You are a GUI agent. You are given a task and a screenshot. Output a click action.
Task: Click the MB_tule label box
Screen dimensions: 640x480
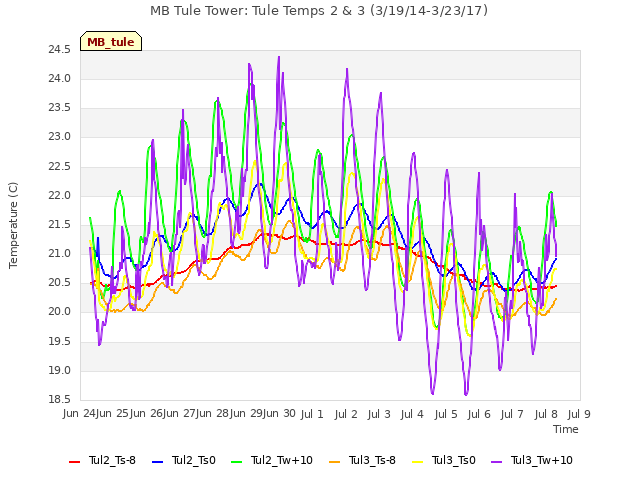[x=111, y=41]
